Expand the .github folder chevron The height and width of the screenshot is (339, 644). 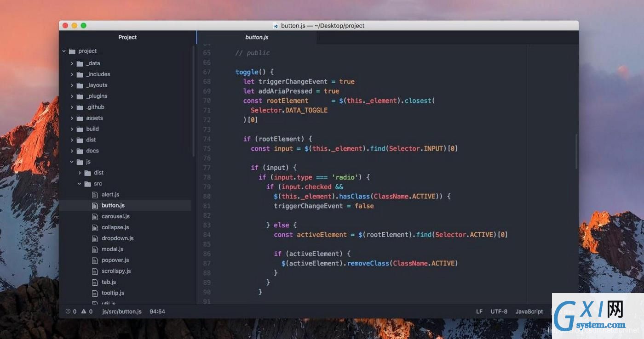tap(72, 107)
